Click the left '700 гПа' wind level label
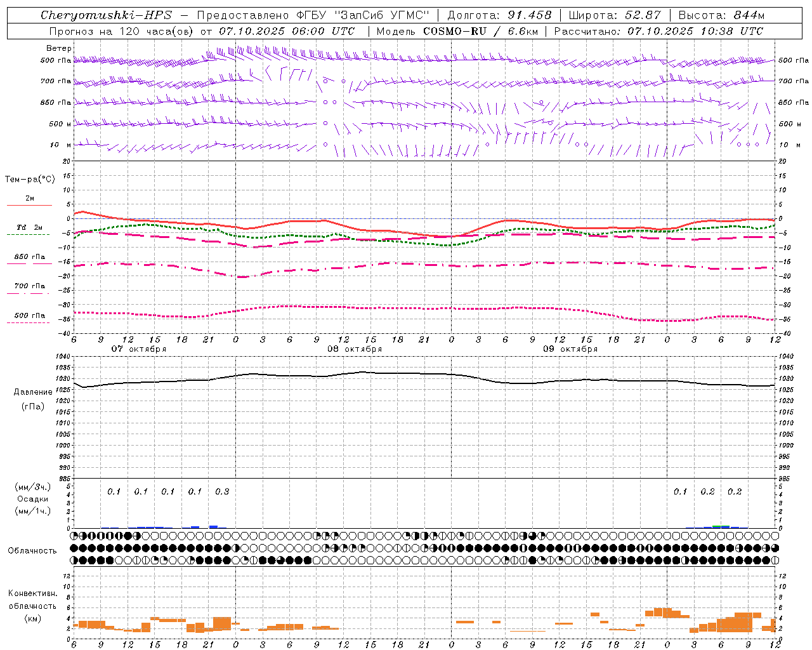 [56, 81]
